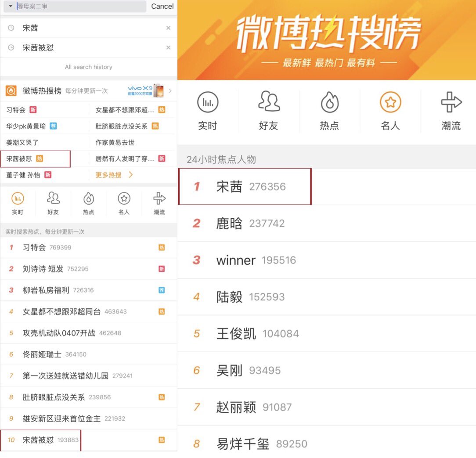Viewport: 476px width, 458px height.
Task: Open celebrity rank 1 宋茜 276356
Action: point(327,187)
